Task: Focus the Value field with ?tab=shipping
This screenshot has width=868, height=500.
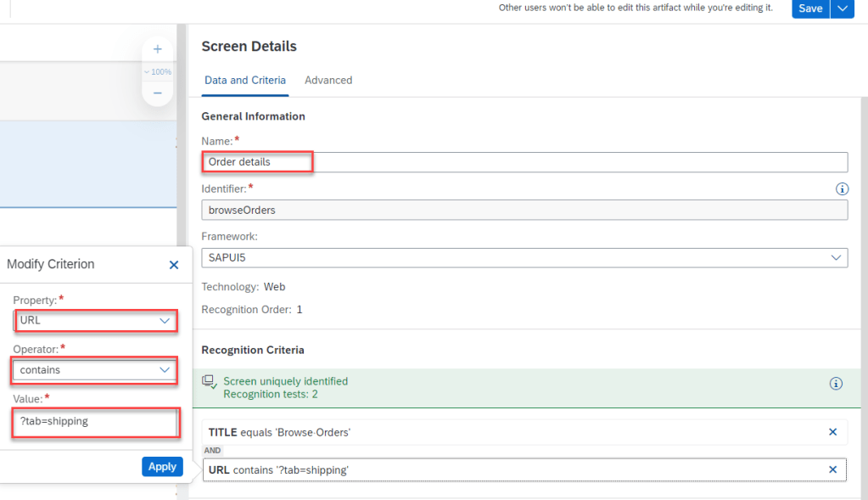Action: 94,421
